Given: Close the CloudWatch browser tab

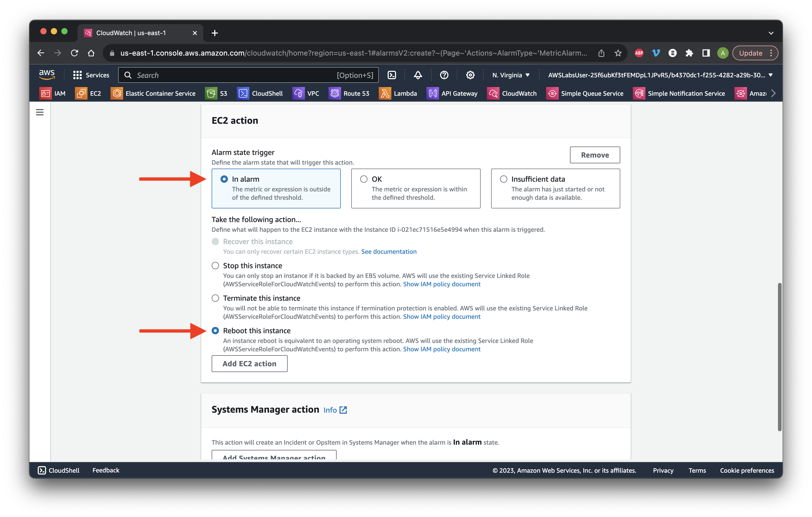Looking at the screenshot, I should click(x=195, y=33).
